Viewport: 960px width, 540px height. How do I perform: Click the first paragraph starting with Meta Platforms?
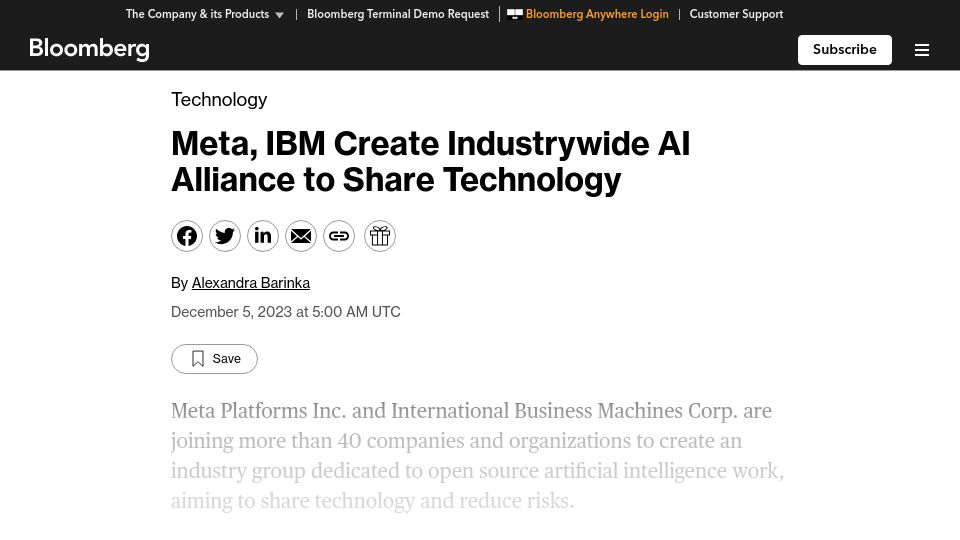(x=478, y=456)
